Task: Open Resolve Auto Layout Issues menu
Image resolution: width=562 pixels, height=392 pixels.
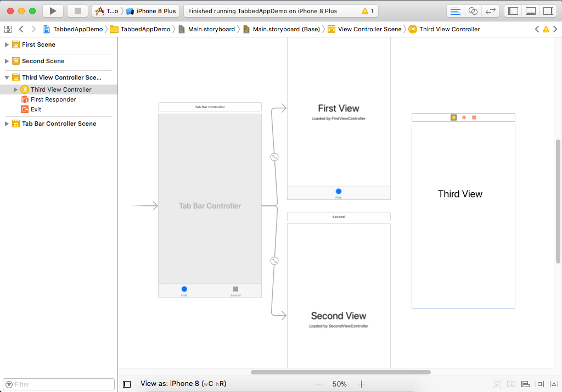Action: 554,384
